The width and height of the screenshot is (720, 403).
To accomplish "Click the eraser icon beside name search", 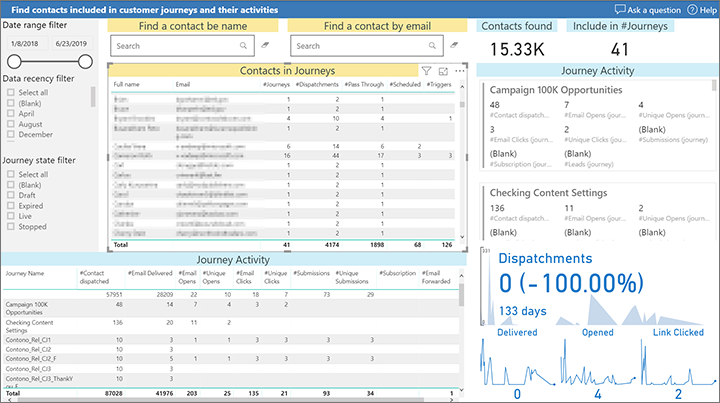I will coord(265,45).
